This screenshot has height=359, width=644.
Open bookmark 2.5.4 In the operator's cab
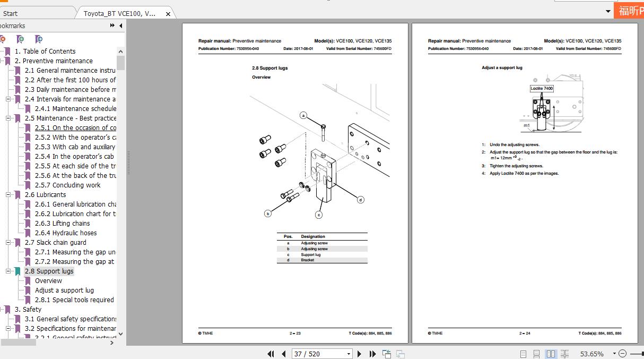coord(74,157)
